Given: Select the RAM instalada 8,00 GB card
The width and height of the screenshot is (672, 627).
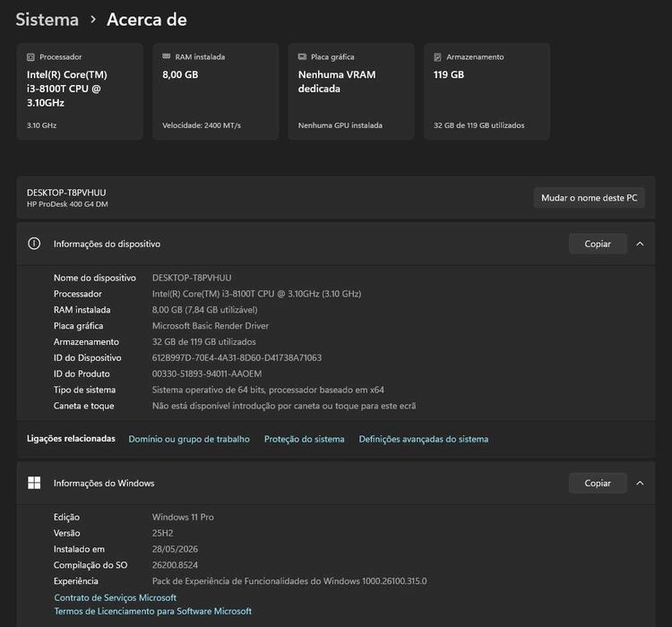Looking at the screenshot, I should click(x=216, y=91).
